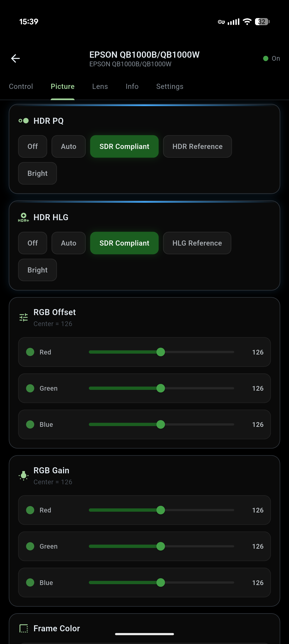Click the RGB Offset sliders icon
The width and height of the screenshot is (289, 644).
click(x=24, y=317)
